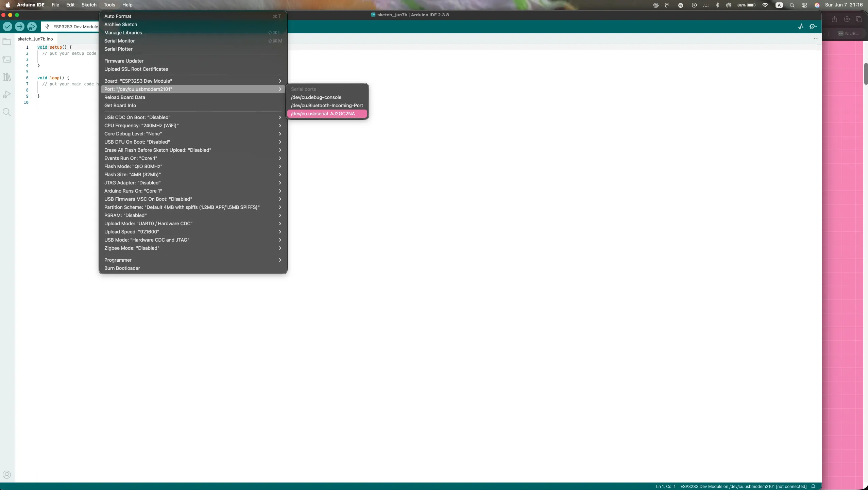
Task: Open Spotlight search in menu bar
Action: click(792, 5)
